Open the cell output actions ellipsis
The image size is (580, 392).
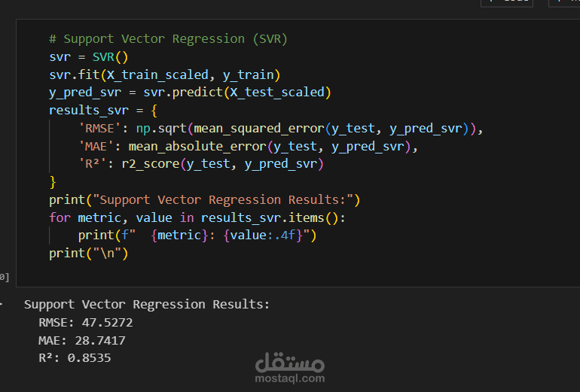click(2, 305)
